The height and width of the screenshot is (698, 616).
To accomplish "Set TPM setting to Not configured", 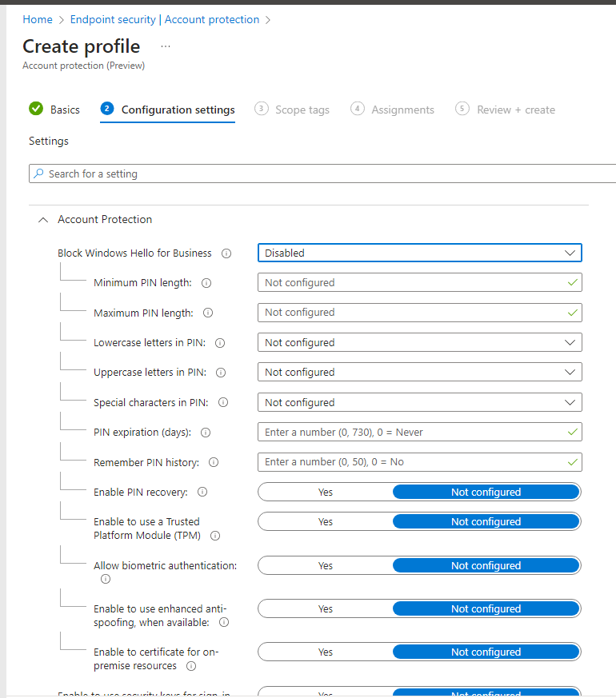I will click(x=486, y=521).
